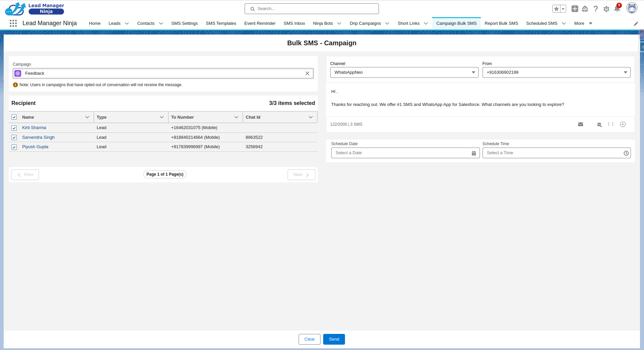Viewport: 644px width, 350px height.
Task: Click the Send button
Action: (x=334, y=339)
